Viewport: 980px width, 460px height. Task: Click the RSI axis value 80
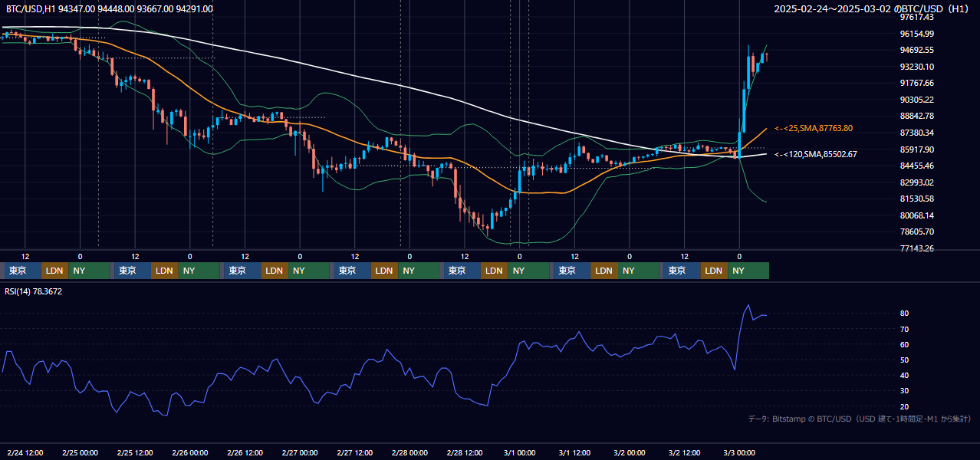904,314
